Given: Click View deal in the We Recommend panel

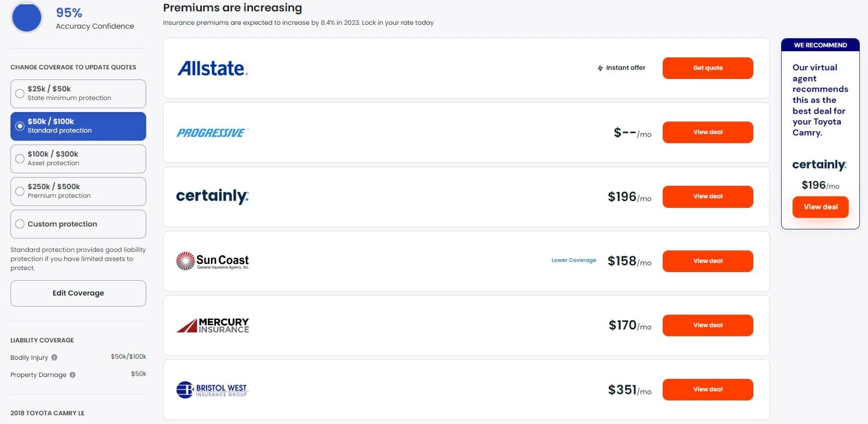Looking at the screenshot, I should [820, 207].
